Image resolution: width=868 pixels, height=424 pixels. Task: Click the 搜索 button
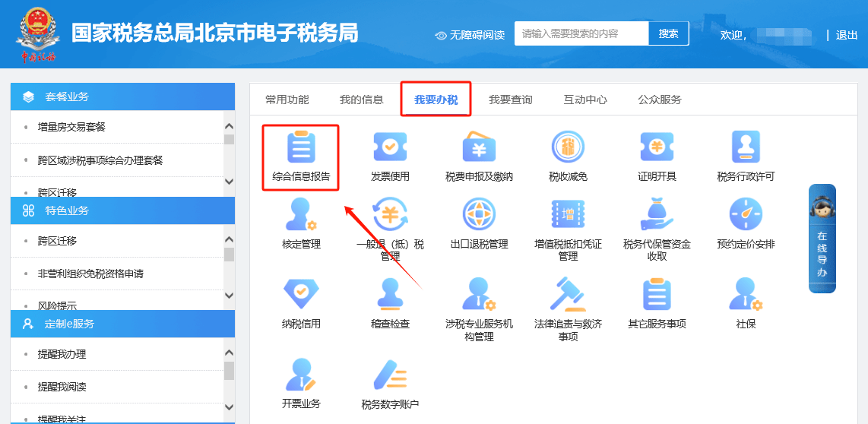tap(668, 33)
